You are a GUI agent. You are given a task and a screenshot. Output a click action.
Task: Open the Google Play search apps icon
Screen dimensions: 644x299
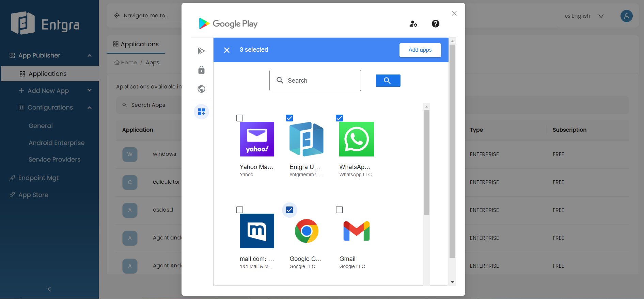pos(201,51)
